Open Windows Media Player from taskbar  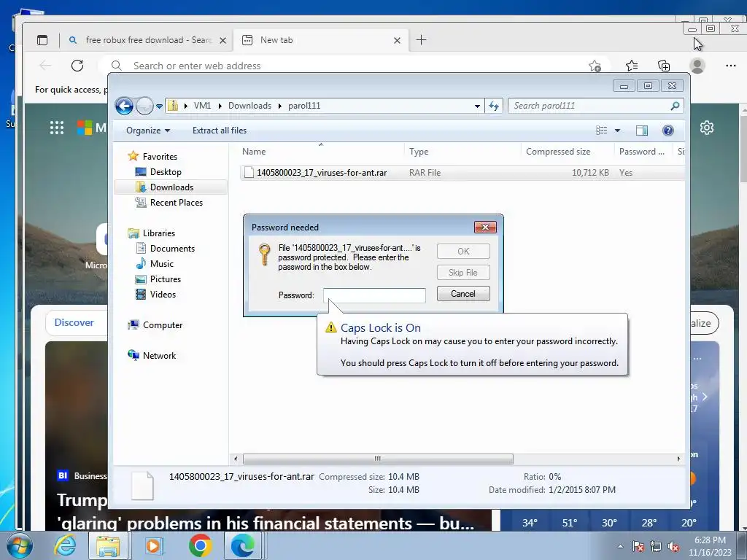[x=153, y=545]
